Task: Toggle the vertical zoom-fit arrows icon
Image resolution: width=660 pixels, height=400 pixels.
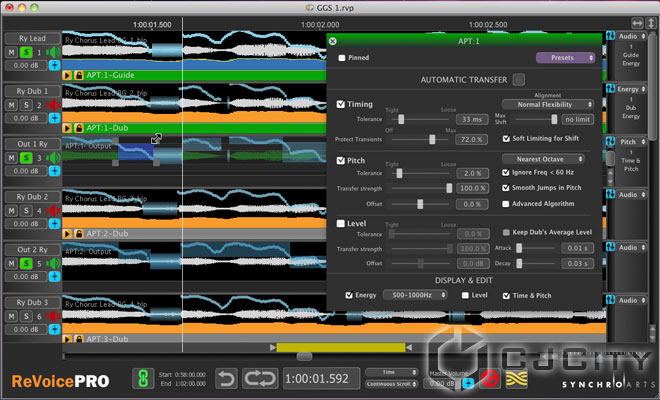Action: click(652, 23)
